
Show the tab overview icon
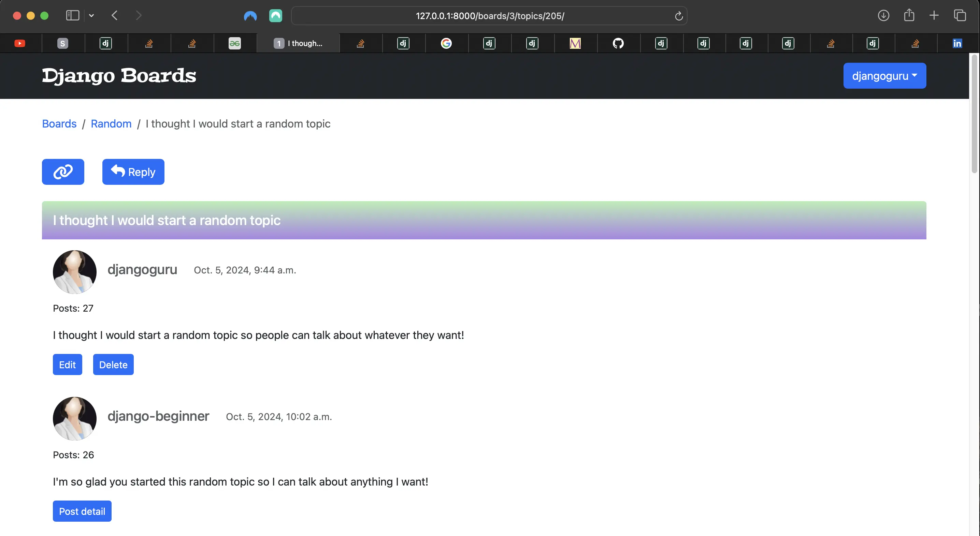pos(960,16)
